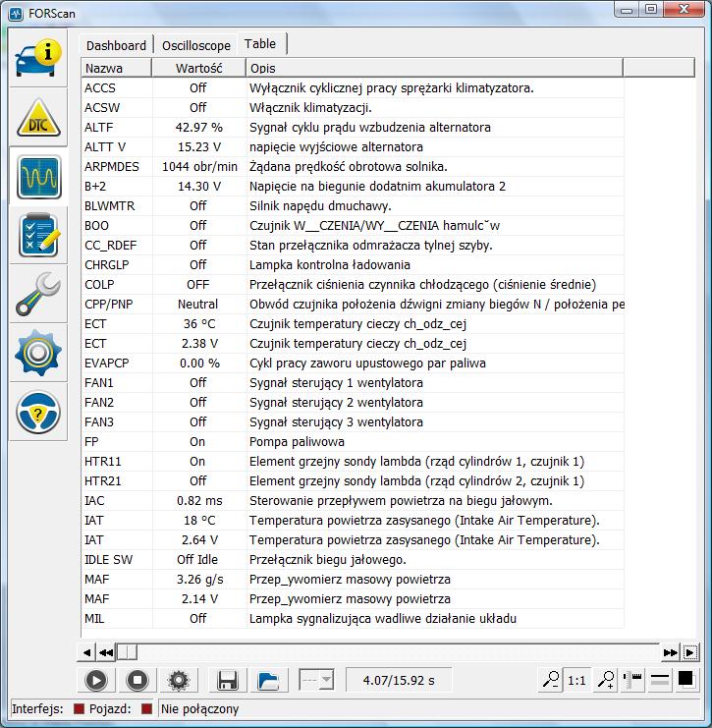Click the black color square button
The image size is (712, 728).
coord(685,680)
